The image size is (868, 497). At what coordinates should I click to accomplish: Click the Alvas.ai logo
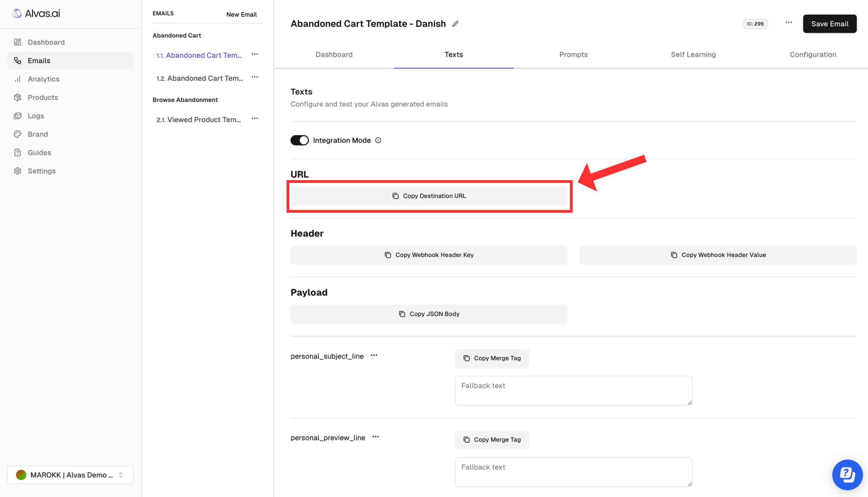36,13
